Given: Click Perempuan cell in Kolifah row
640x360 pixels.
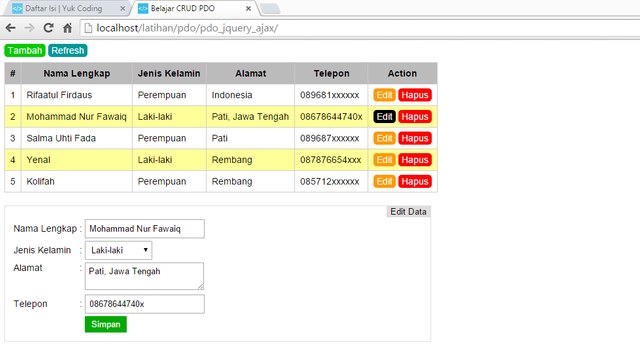Looking at the screenshot, I should (x=169, y=182).
